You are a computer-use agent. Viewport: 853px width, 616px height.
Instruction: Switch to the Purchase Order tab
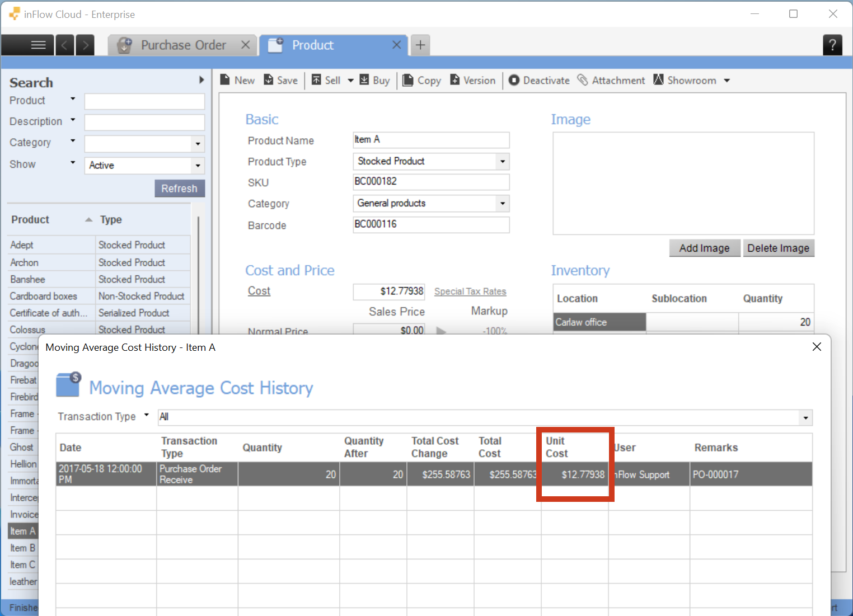[183, 45]
